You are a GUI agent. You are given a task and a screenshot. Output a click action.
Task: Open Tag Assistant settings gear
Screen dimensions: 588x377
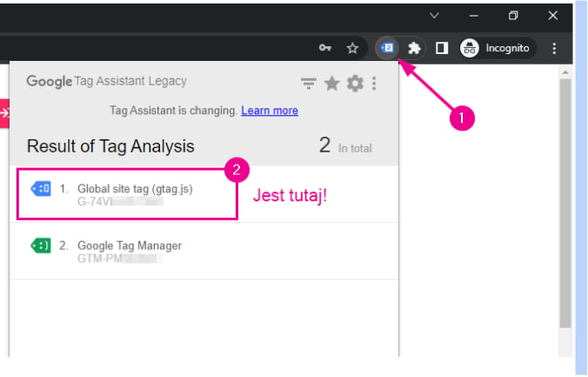(355, 84)
